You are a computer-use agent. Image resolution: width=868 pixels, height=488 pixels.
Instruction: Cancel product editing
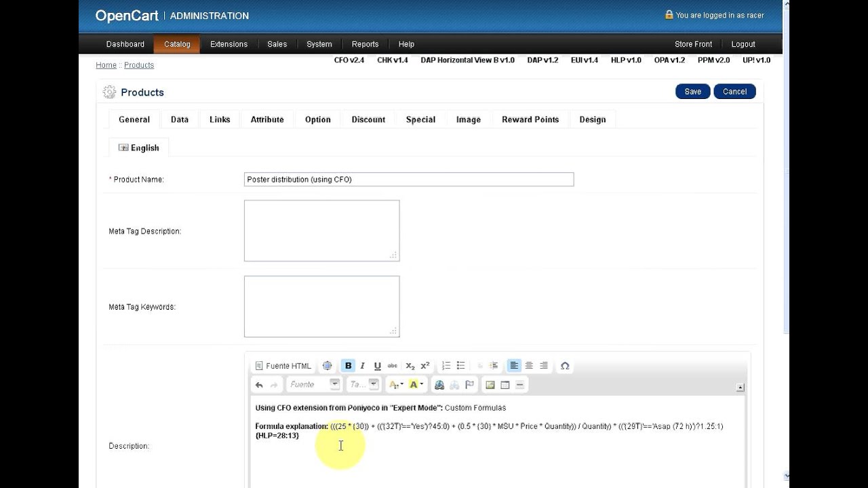(x=734, y=91)
